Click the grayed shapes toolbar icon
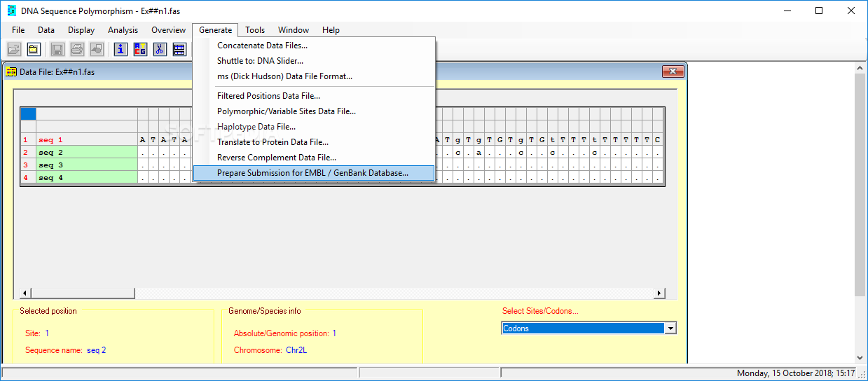 [x=97, y=49]
